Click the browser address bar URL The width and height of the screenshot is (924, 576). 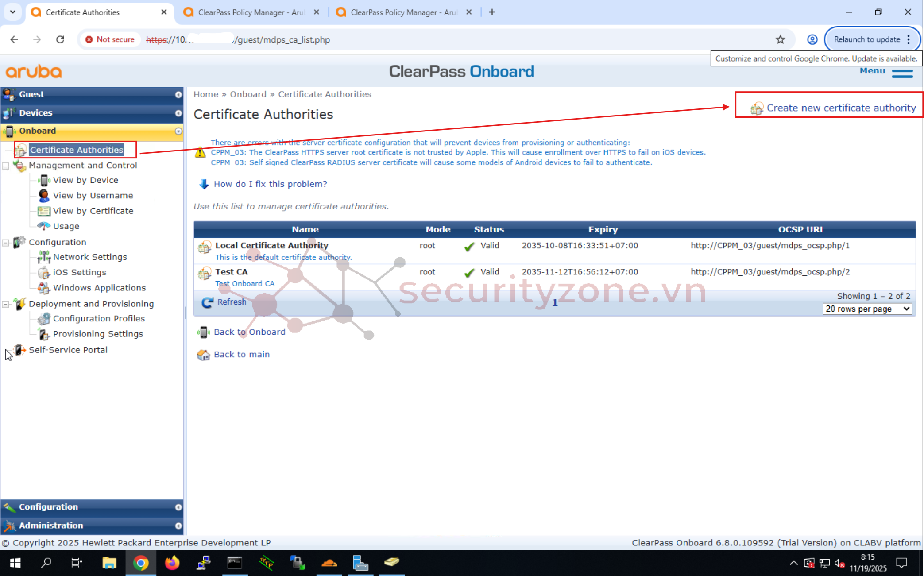coord(283,39)
